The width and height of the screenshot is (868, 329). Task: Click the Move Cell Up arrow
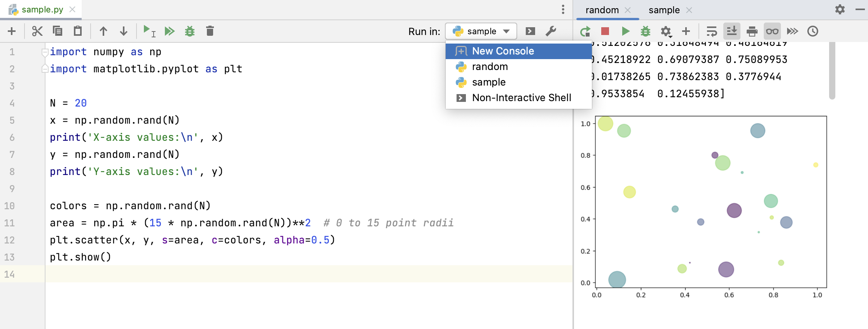[103, 31]
